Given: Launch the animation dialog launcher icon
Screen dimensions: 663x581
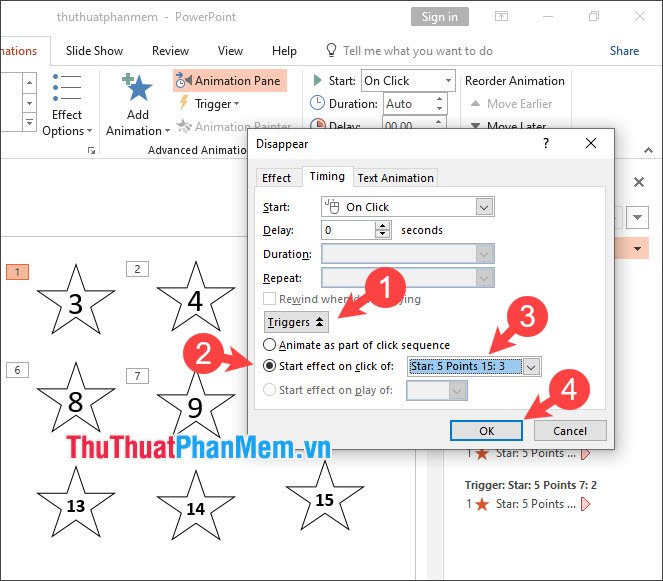Looking at the screenshot, I should (91, 151).
